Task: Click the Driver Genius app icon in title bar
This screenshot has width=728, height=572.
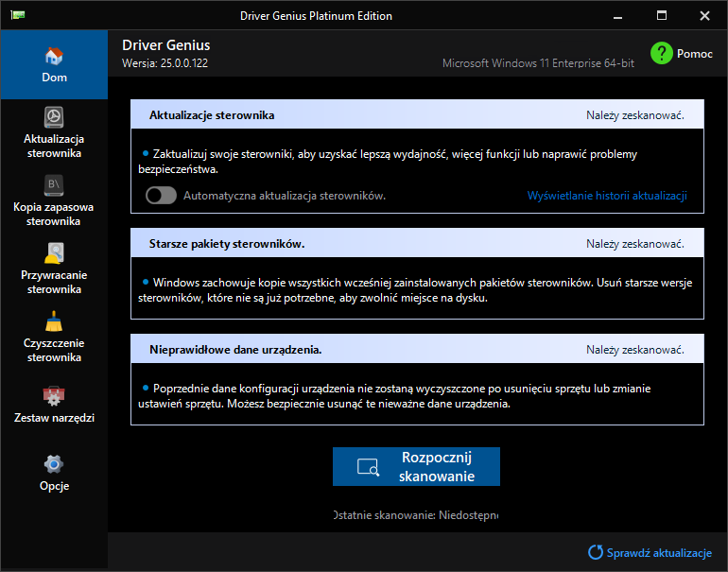Action: pyautogui.click(x=18, y=15)
